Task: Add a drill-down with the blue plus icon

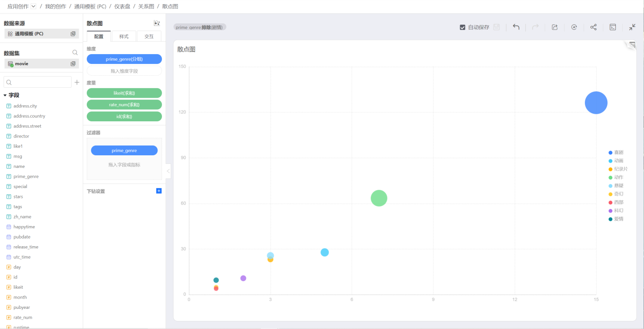Action: click(159, 191)
